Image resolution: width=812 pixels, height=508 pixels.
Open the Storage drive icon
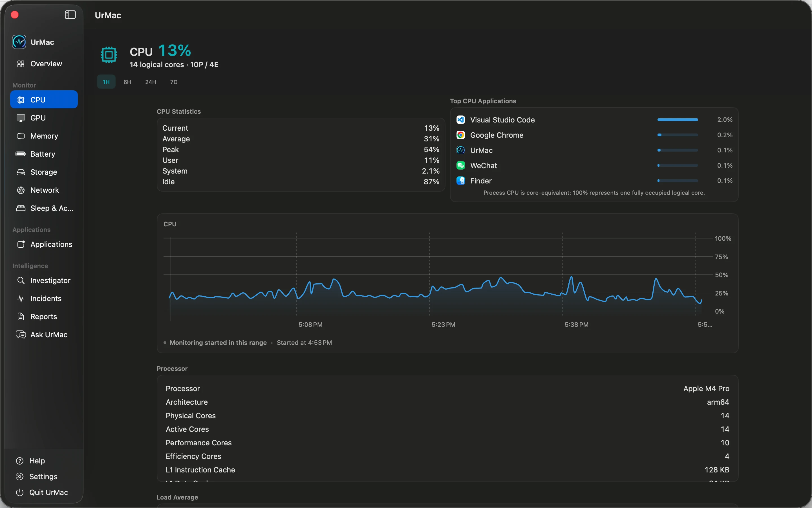21,172
